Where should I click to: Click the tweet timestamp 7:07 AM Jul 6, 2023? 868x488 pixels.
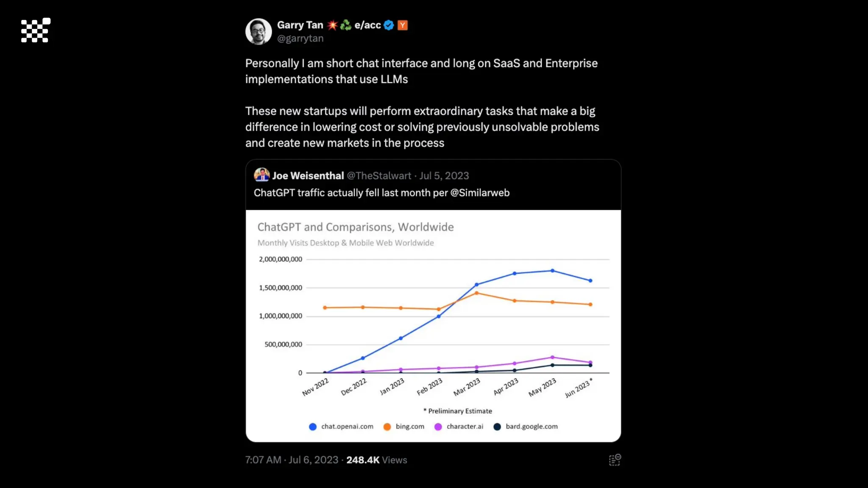[x=292, y=460]
